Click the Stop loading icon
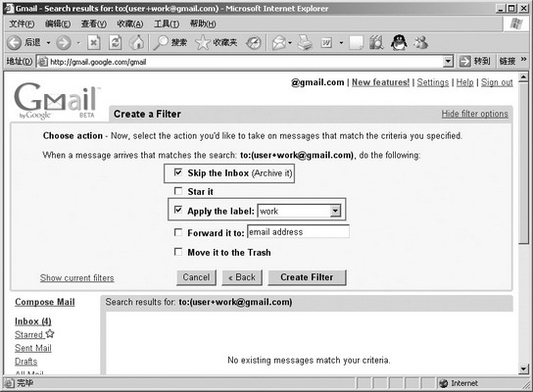The image size is (533, 392). tap(94, 43)
